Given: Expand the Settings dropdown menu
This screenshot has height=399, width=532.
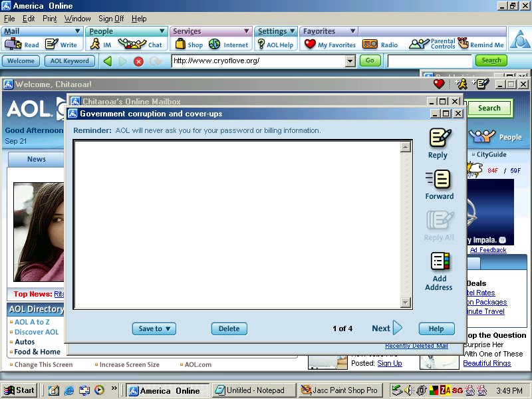Looking at the screenshot, I should [x=292, y=31].
